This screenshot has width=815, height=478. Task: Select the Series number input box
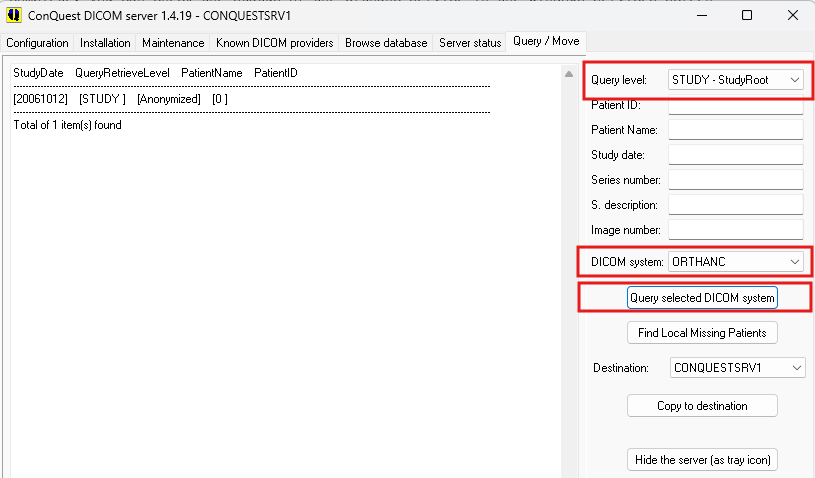[735, 180]
